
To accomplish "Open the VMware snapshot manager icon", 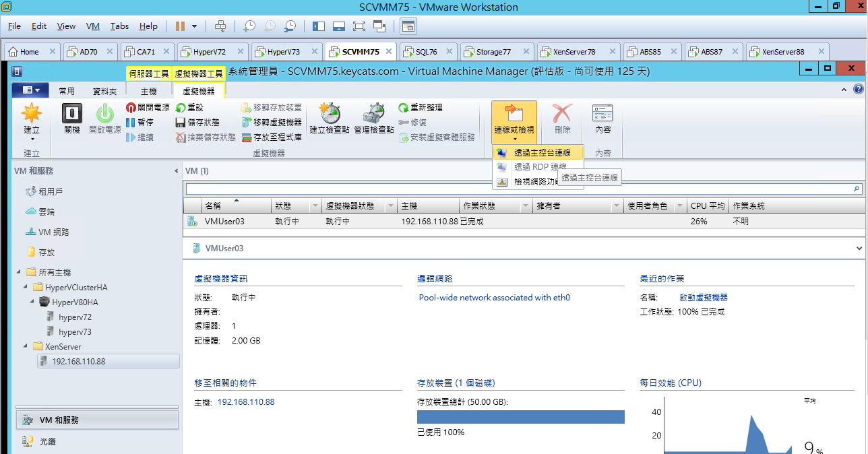I will [x=290, y=26].
